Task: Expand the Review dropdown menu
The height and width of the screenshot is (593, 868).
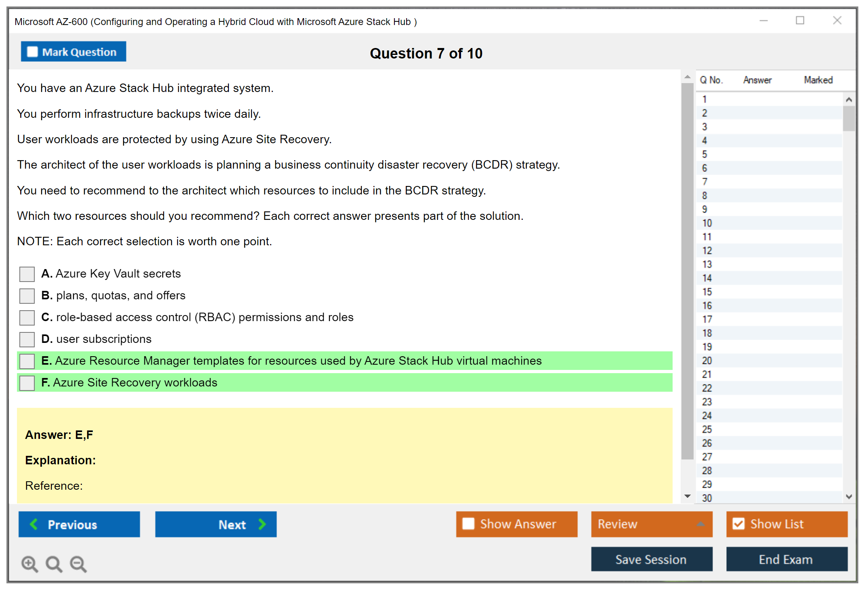Action: click(x=700, y=524)
